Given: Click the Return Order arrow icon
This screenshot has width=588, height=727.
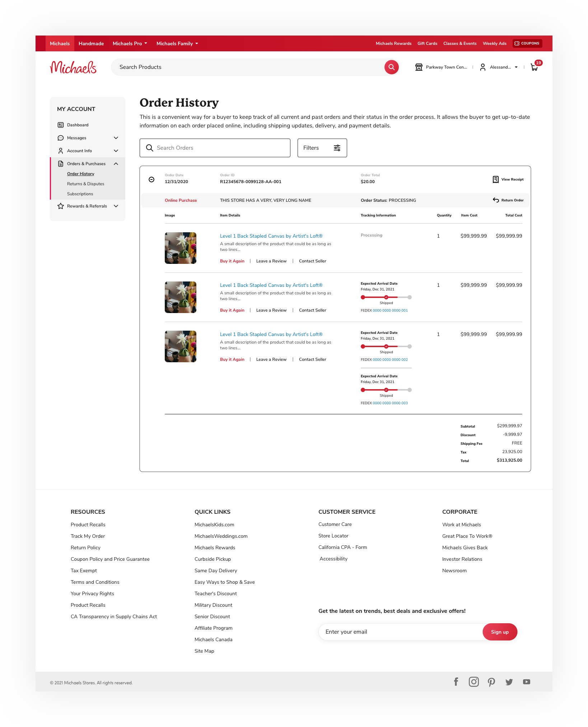Looking at the screenshot, I should tap(496, 200).
